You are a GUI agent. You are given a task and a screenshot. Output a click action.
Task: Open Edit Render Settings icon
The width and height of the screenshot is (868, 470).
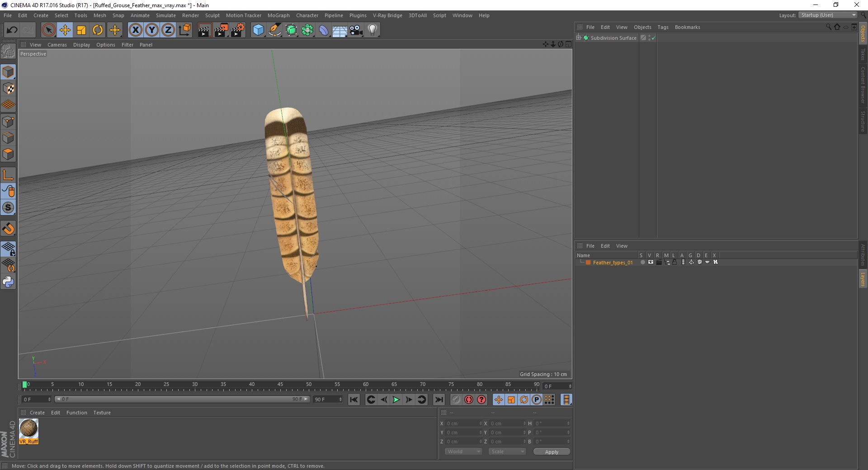[x=238, y=30]
